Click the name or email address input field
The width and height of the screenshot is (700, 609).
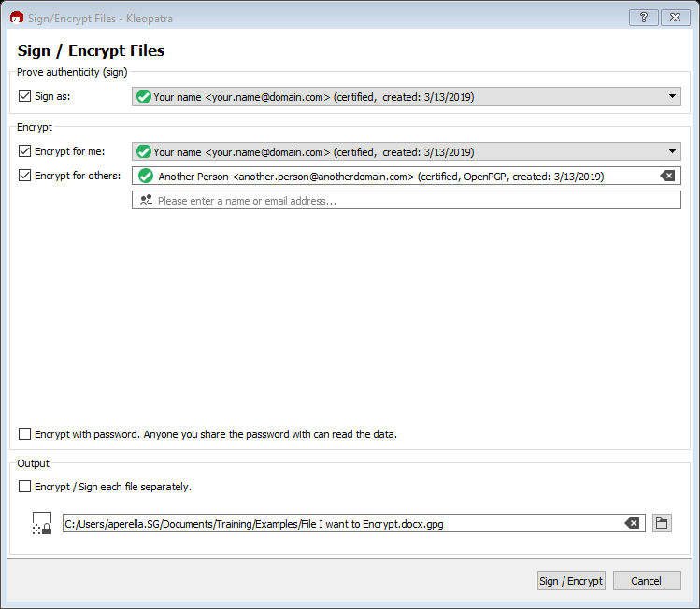pos(411,200)
